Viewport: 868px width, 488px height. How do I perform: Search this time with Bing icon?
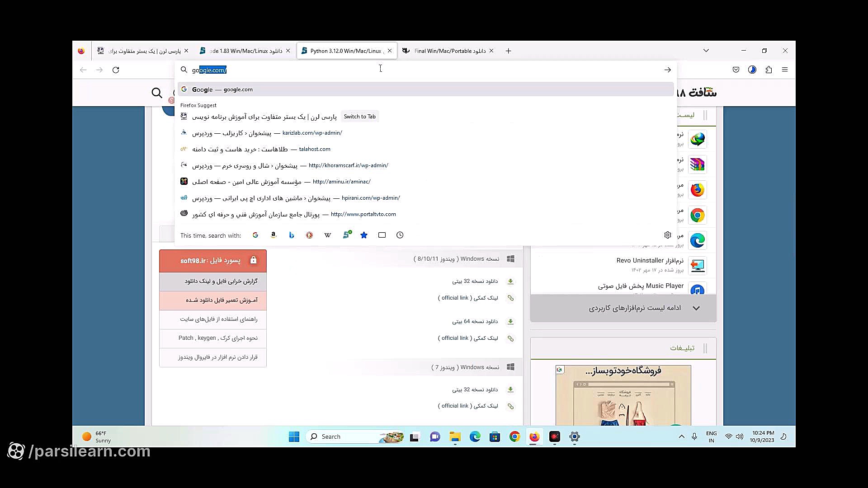click(292, 235)
